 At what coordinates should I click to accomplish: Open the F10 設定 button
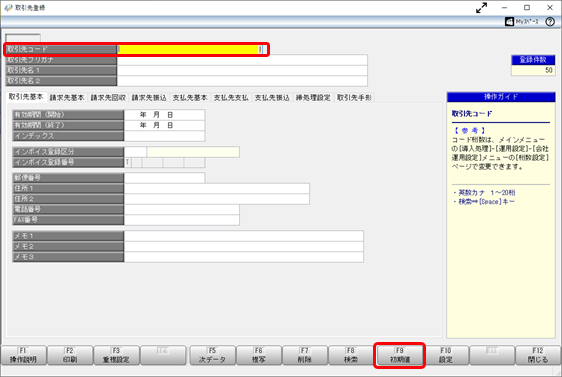coord(446,355)
